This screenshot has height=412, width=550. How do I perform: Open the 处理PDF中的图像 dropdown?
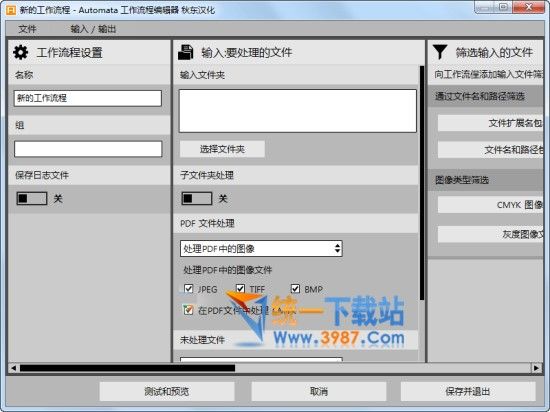tap(261, 249)
